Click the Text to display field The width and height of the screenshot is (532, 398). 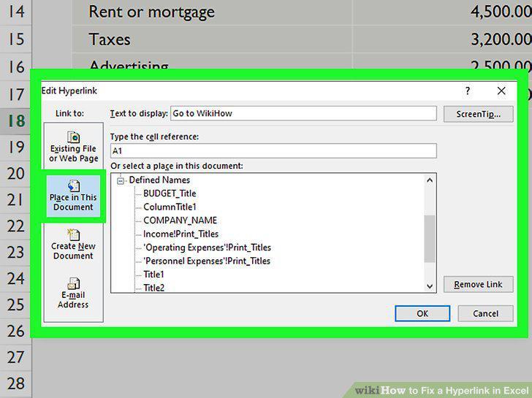303,113
